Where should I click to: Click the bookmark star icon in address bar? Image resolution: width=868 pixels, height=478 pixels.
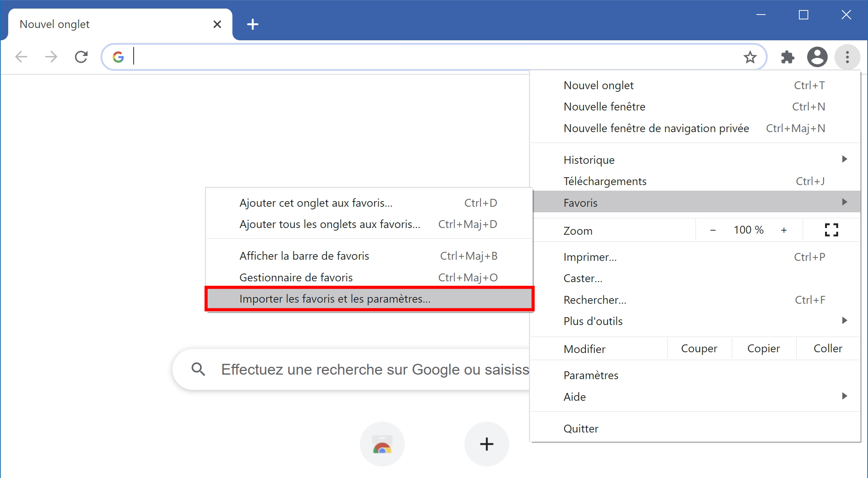pos(750,57)
